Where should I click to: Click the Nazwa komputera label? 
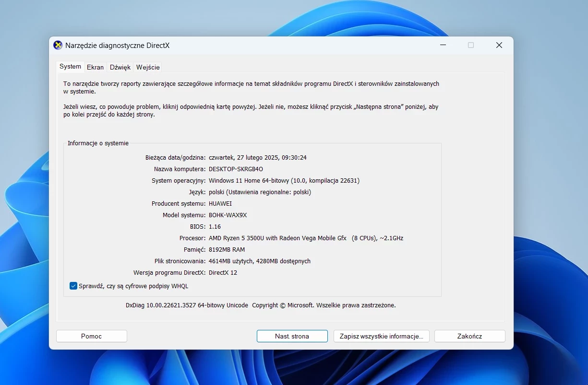pos(180,169)
